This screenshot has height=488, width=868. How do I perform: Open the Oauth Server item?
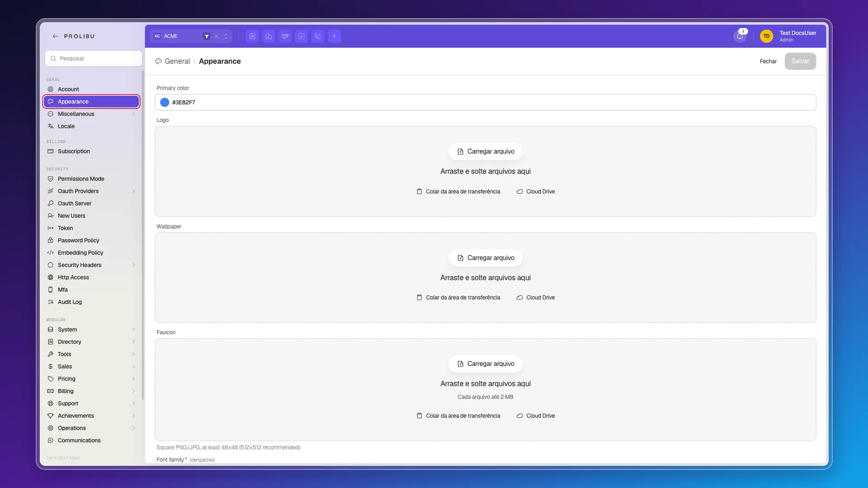pyautogui.click(x=91, y=203)
